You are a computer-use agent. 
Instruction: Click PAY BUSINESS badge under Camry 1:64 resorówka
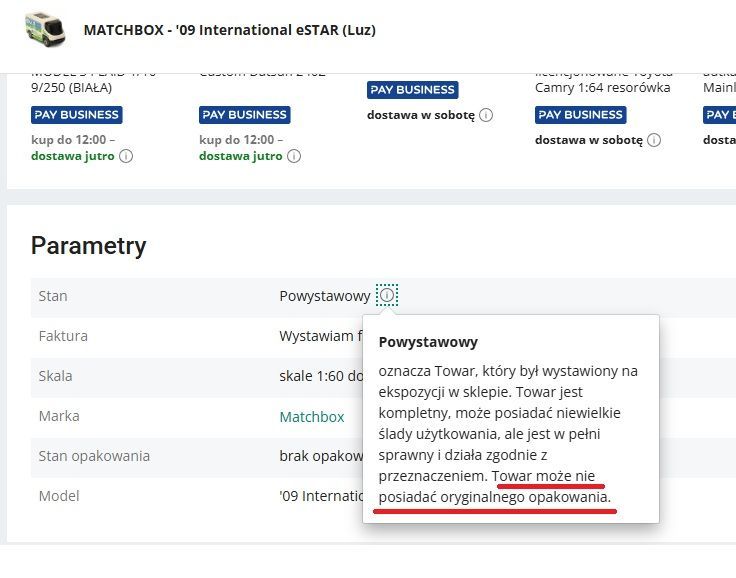[580, 115]
